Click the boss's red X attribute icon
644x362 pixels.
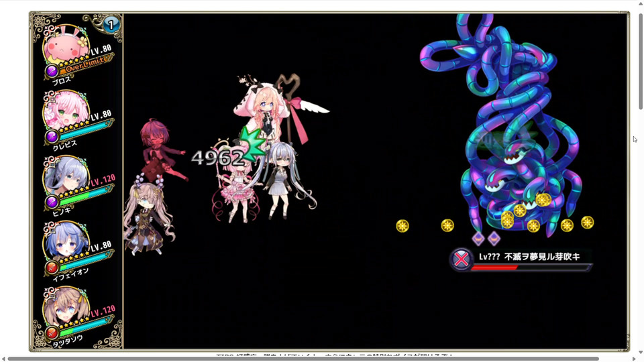pos(462,259)
